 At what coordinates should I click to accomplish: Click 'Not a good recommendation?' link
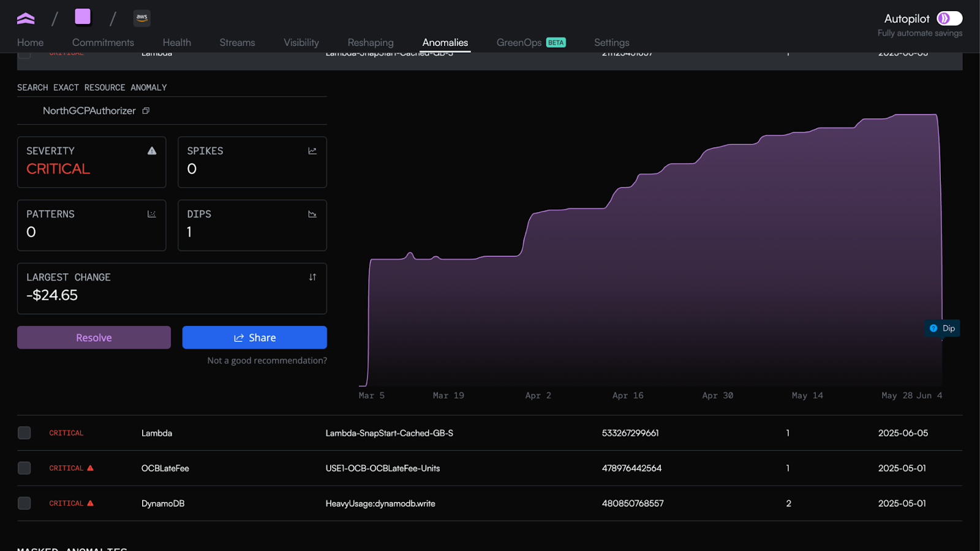coord(267,360)
